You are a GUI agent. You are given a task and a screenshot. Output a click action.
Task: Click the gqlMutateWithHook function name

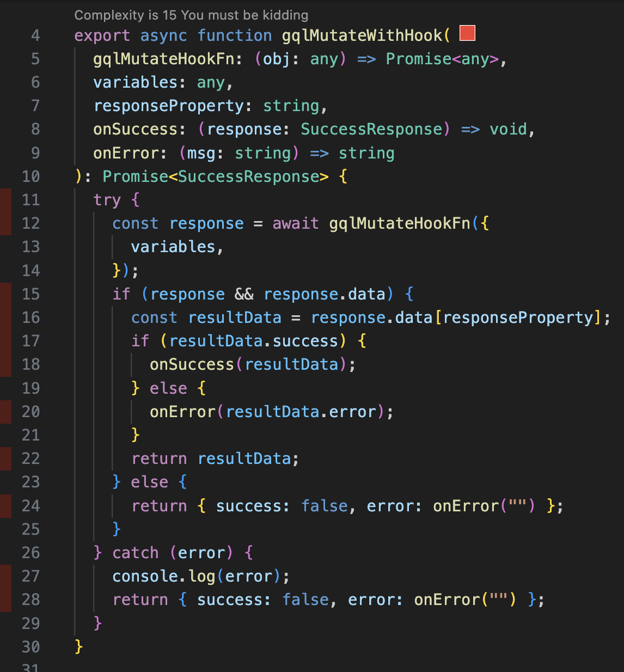tap(362, 35)
